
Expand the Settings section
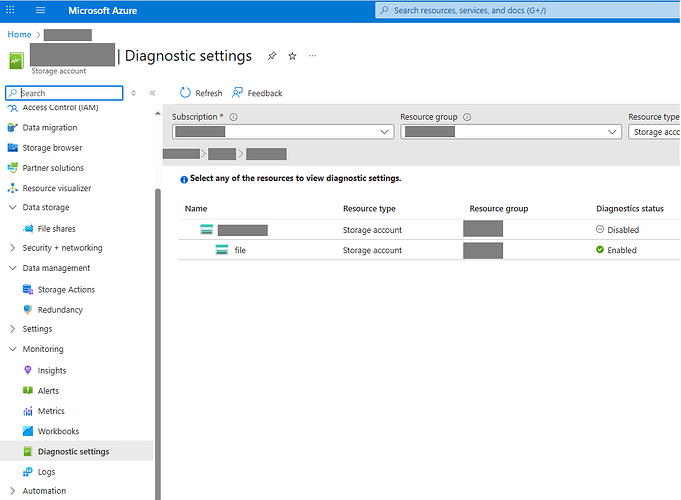click(37, 329)
